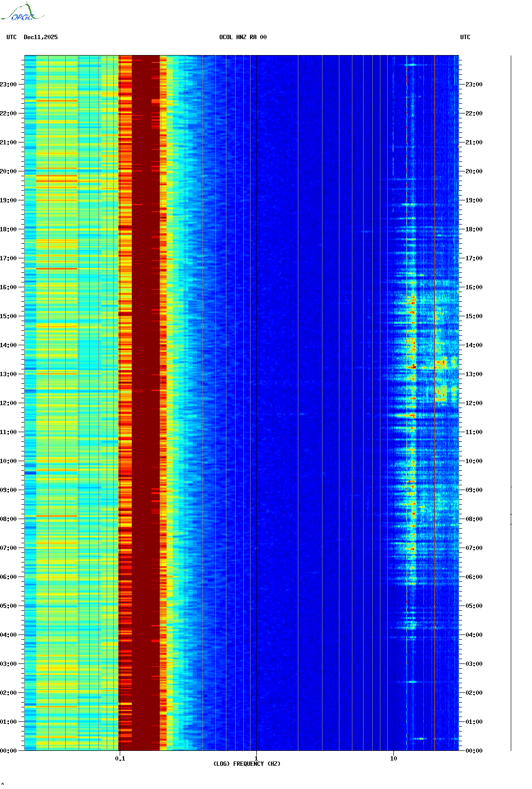The width and height of the screenshot is (532, 789).
Task: Click the left 09:00 time label
Action: point(8,490)
